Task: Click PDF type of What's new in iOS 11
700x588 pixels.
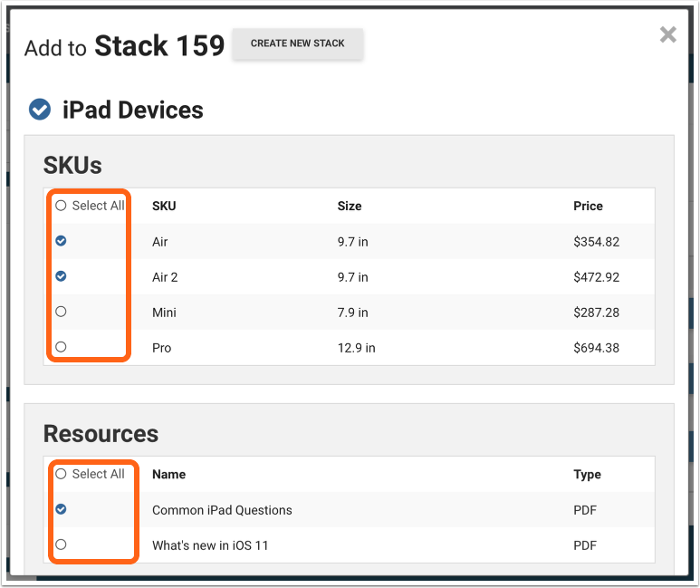Action: [585, 545]
